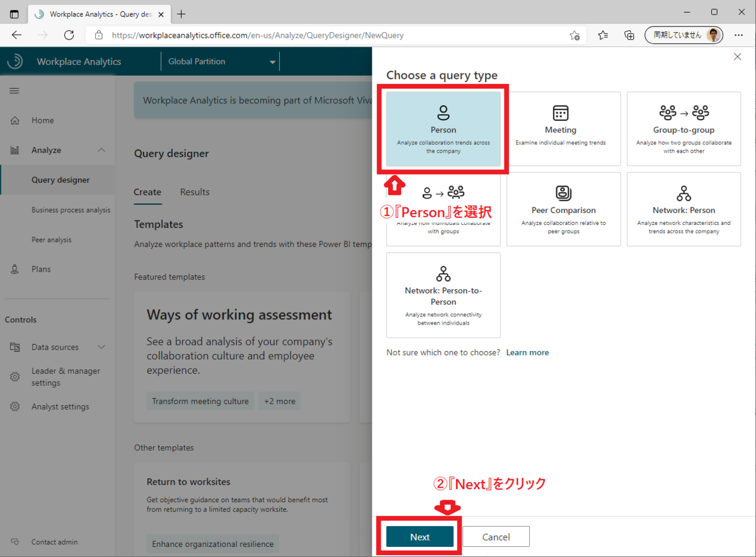Image resolution: width=756 pixels, height=557 pixels.
Task: Click the Peer Comparison icon
Action: pos(563,193)
